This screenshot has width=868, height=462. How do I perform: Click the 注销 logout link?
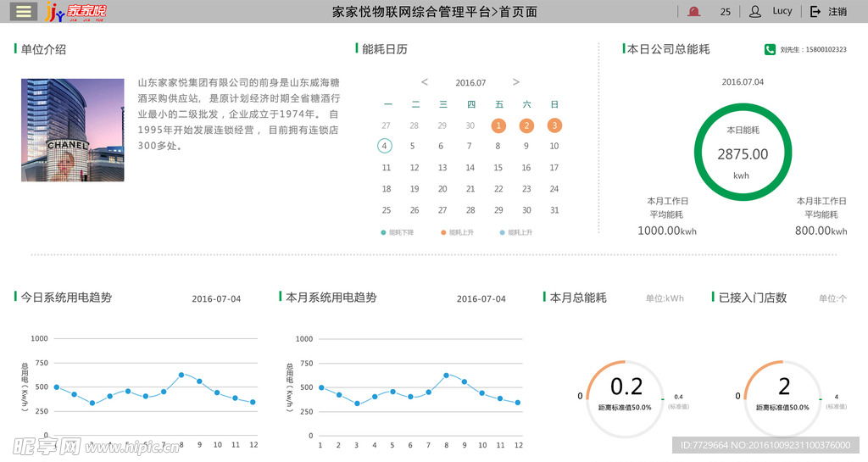click(x=837, y=11)
